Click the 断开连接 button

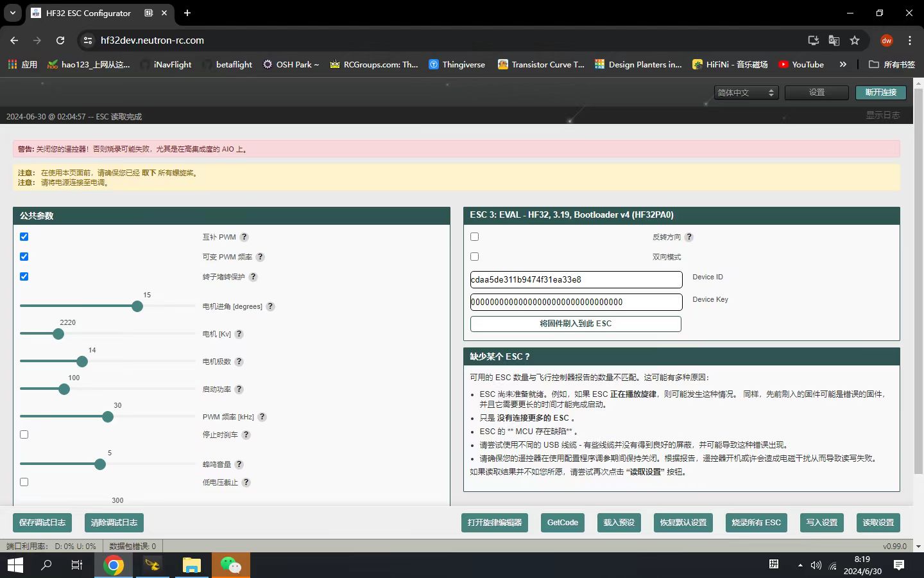point(880,92)
